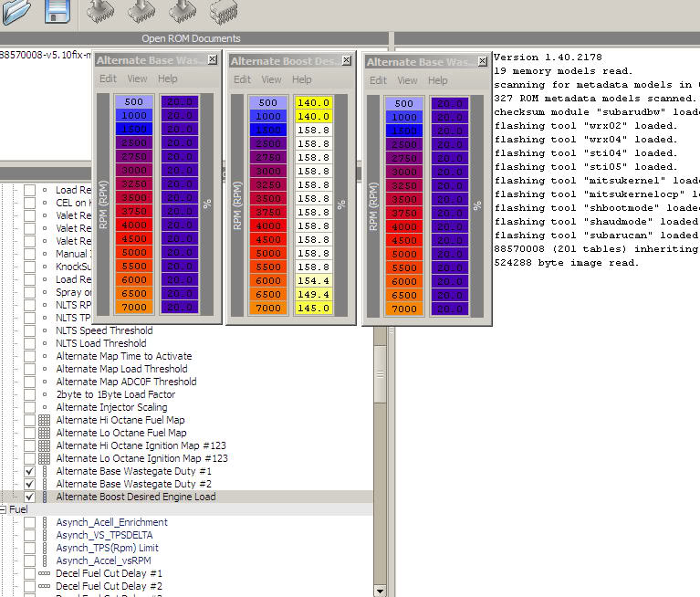This screenshot has height=597, width=700.
Task: Tick the NLTS Load Threshold checkbox
Action: 29,343
